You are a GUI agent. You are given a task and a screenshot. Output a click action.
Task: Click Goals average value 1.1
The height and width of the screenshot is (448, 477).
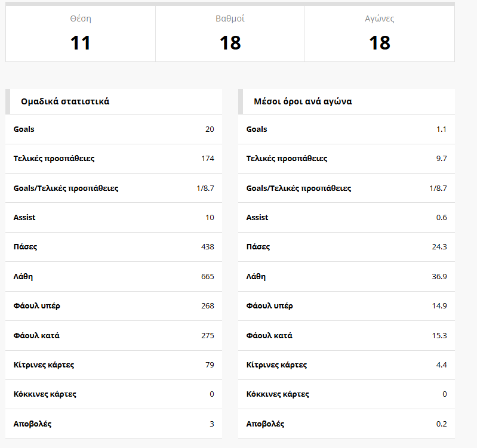[441, 129]
